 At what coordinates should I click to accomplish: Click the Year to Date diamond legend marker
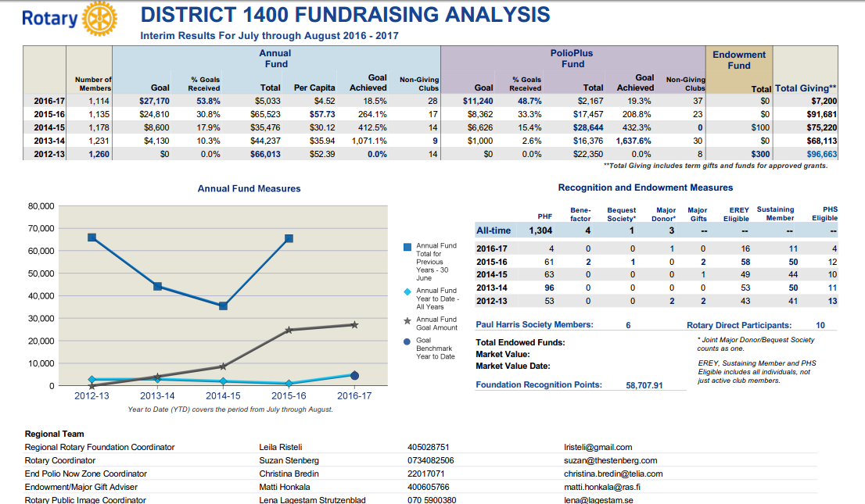pos(407,291)
